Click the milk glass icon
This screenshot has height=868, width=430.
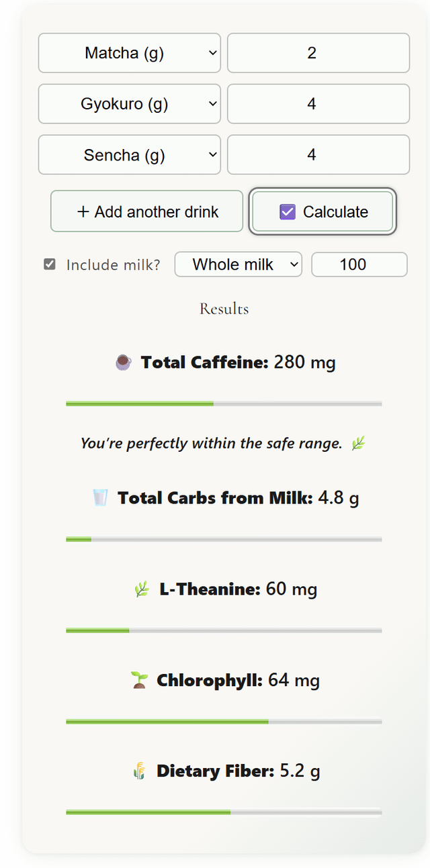[x=100, y=498]
